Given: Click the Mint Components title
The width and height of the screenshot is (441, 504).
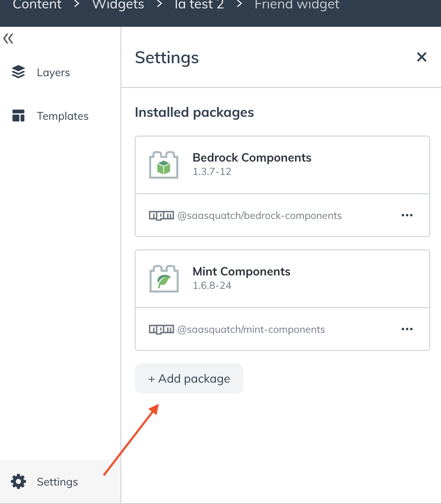Looking at the screenshot, I should pos(241,271).
